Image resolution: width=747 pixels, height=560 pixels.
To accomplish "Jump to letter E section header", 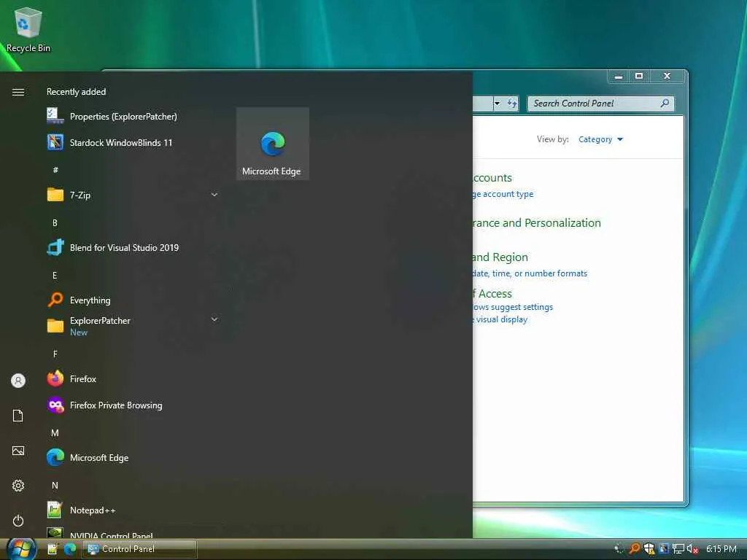I will pyautogui.click(x=55, y=275).
